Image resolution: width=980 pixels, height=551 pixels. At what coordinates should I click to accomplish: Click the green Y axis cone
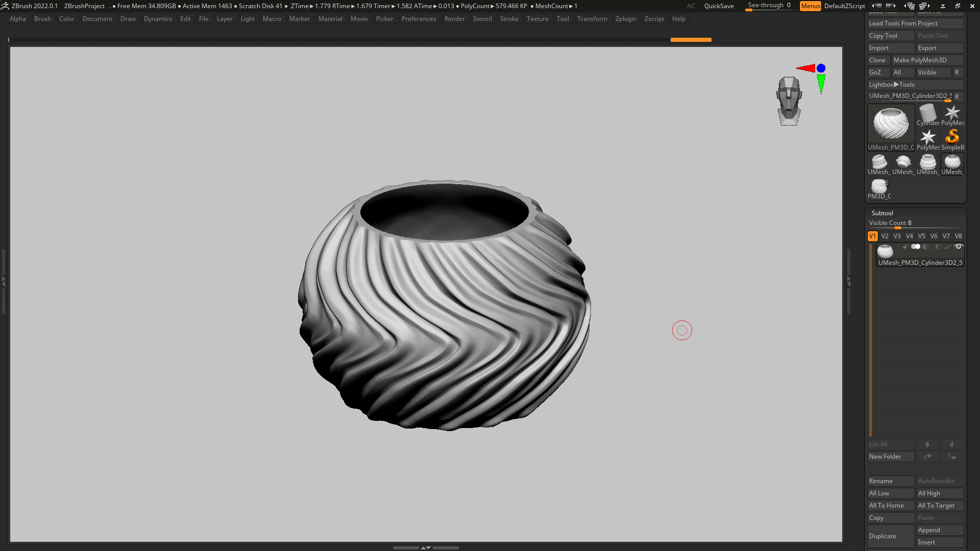pyautogui.click(x=821, y=84)
